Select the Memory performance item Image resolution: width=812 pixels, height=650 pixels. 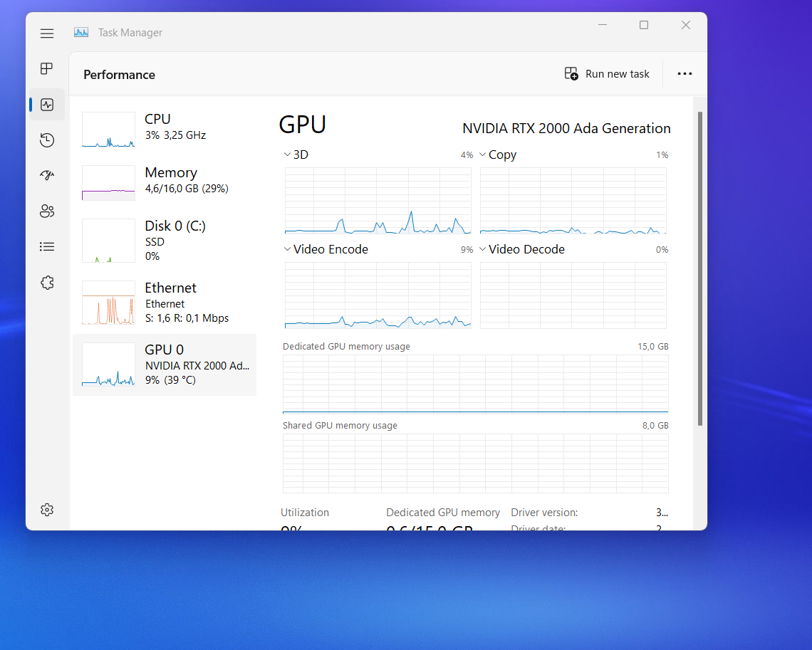tap(165, 182)
